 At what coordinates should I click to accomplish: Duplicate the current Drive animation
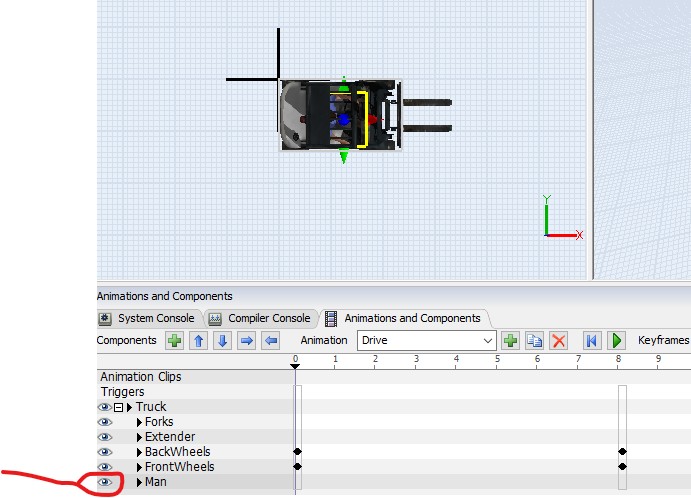(x=535, y=341)
